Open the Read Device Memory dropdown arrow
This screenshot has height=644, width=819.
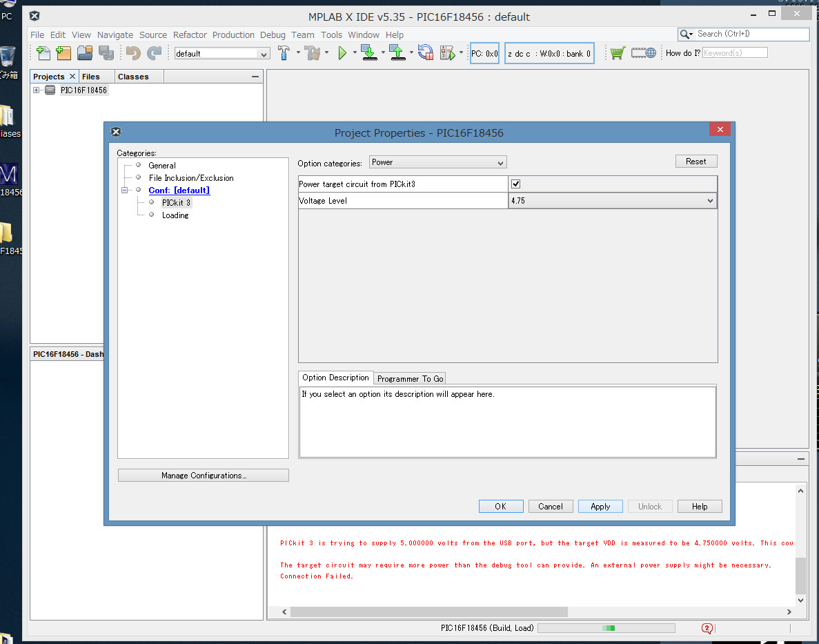pyautogui.click(x=411, y=52)
